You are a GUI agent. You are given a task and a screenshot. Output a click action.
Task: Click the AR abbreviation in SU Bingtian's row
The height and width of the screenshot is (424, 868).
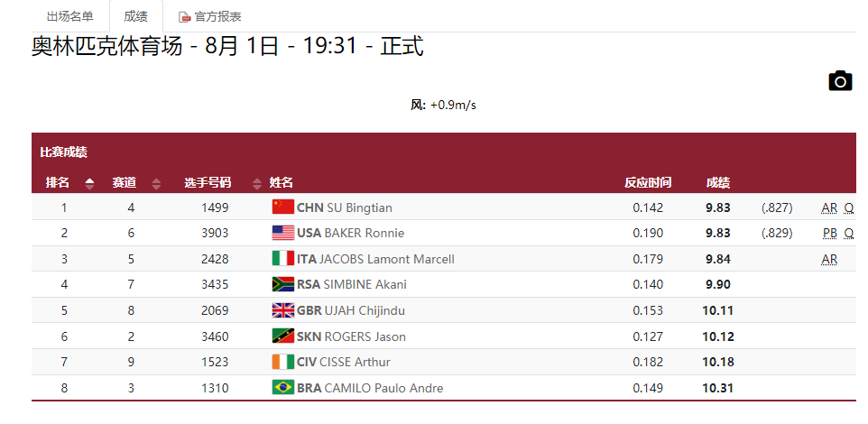point(829,208)
